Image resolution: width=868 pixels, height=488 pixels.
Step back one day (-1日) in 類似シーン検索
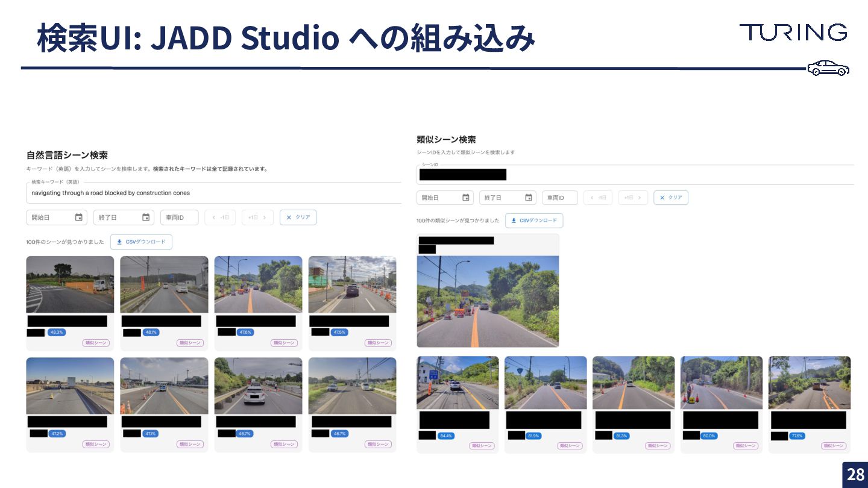click(598, 198)
